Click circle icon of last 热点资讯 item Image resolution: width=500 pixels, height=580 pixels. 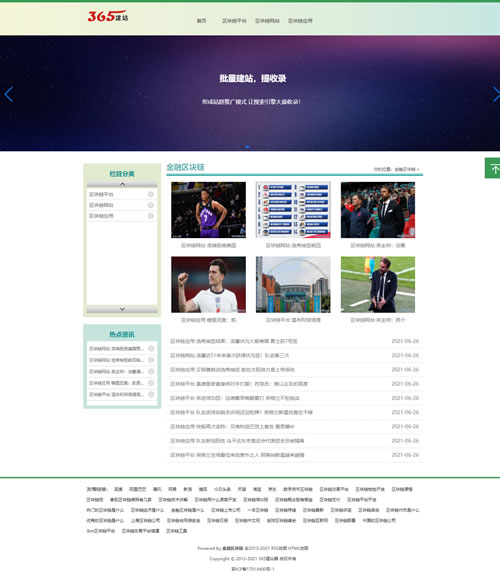(151, 394)
